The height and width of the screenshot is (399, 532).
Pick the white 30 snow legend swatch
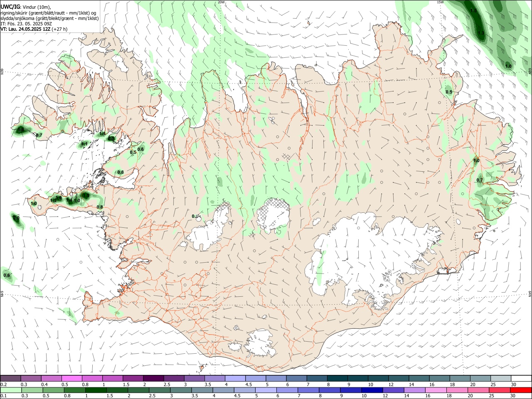click(520, 379)
